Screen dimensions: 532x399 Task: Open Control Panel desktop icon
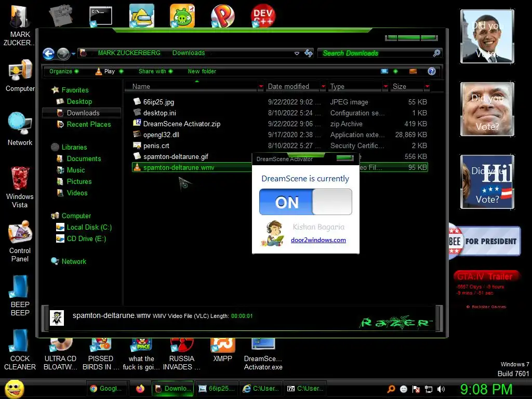coord(20,241)
